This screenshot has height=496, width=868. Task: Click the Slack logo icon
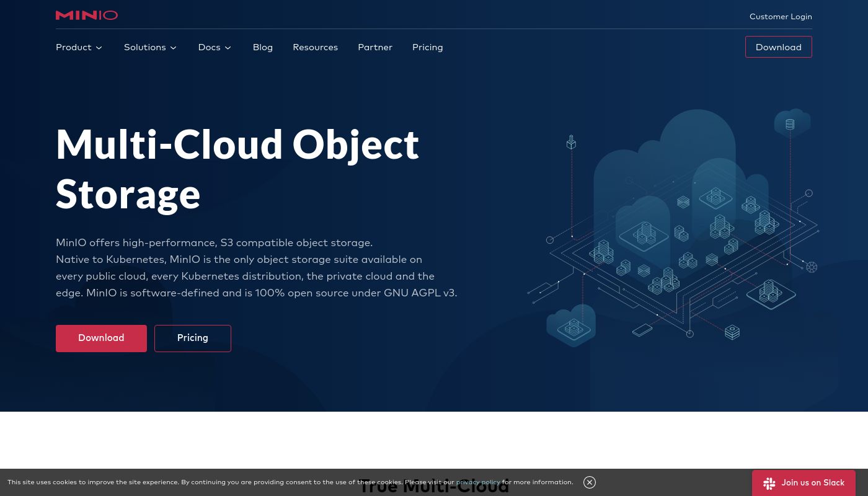pos(769,483)
